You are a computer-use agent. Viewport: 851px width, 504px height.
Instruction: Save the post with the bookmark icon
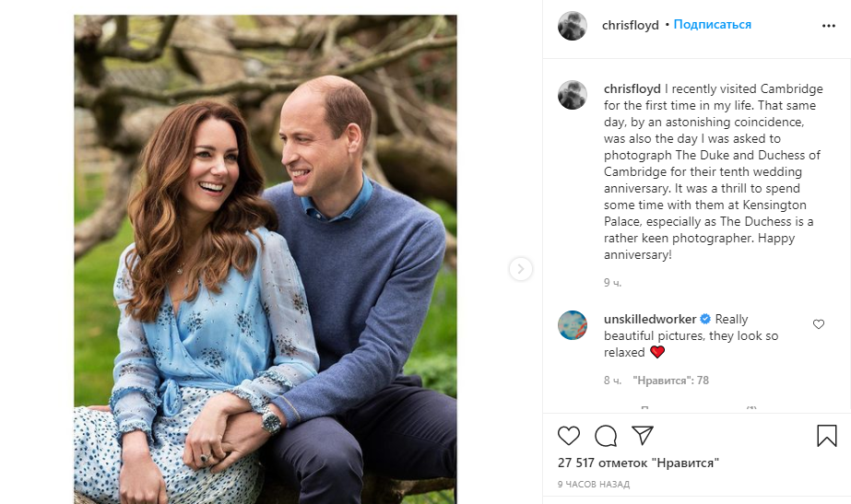827,435
